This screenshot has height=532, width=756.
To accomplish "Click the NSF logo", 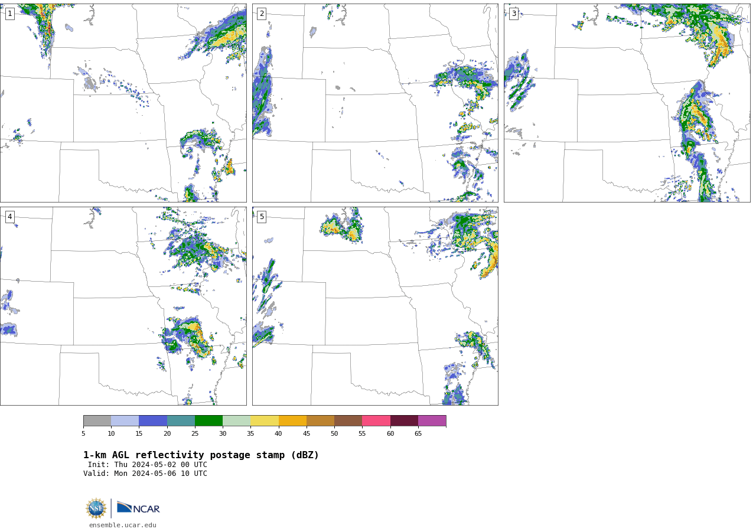I will 96,508.
